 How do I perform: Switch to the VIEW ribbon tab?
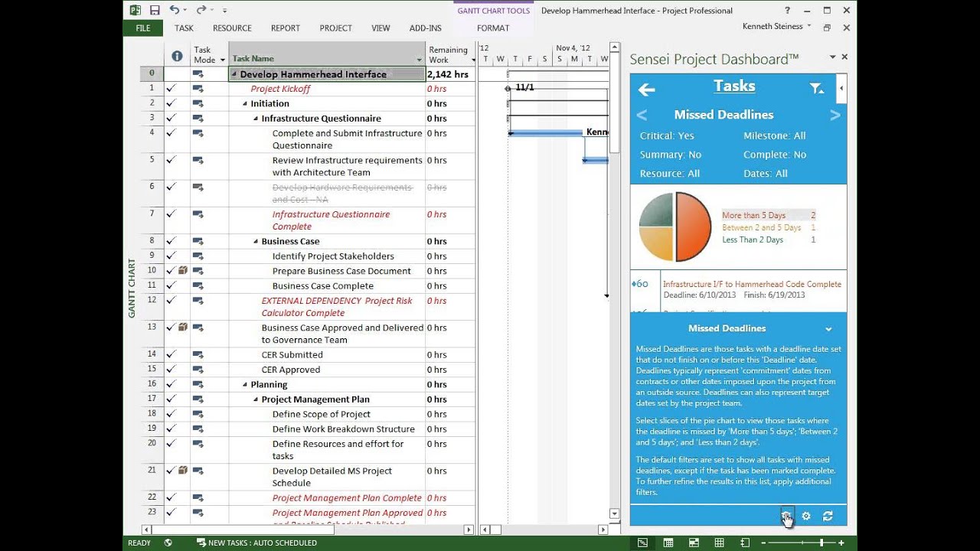(381, 28)
